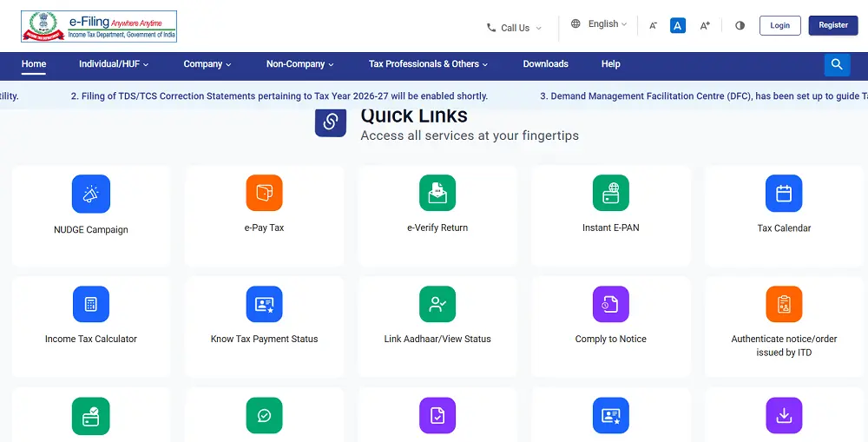This screenshot has height=442, width=868.
Task: Click the blue ID card icon in bottom row
Action: coord(610,415)
